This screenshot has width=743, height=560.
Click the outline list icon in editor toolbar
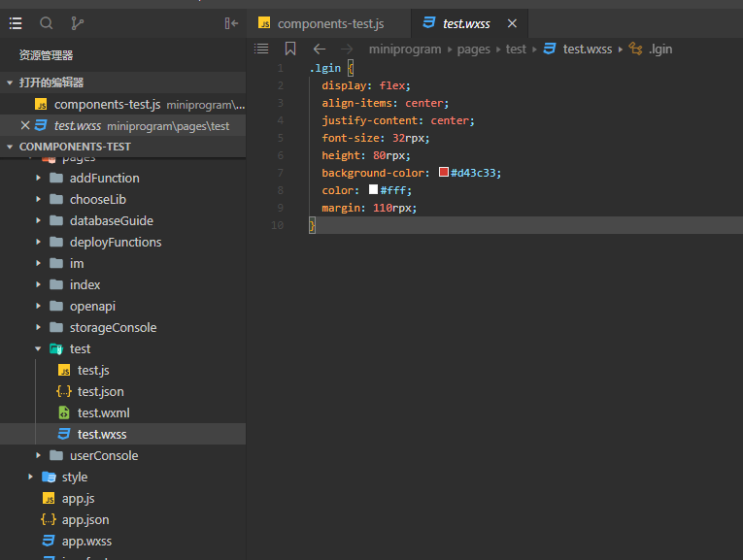(261, 49)
